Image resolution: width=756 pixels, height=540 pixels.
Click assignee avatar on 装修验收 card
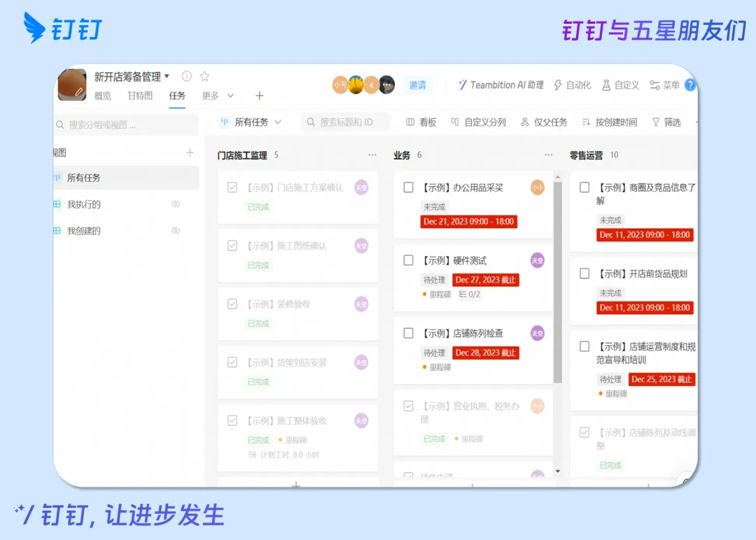362,304
